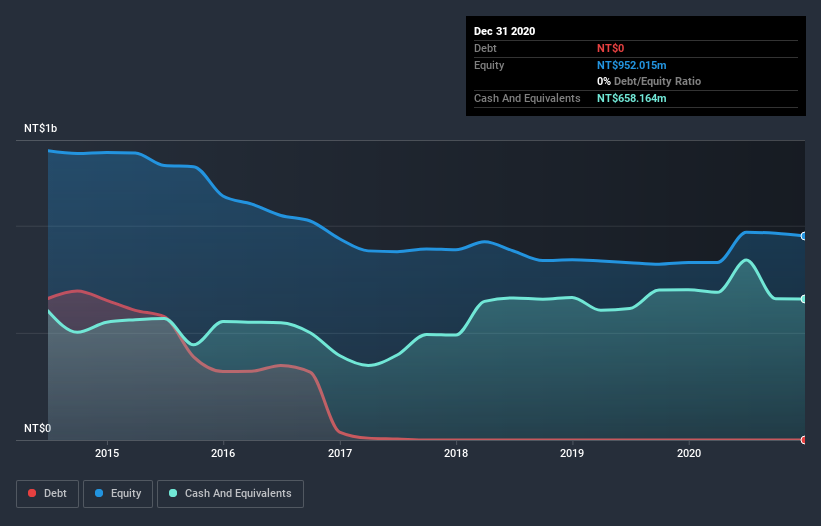Viewport: 821px width, 526px height.
Task: Select the 2016 x-axis label
Action: tap(223, 453)
